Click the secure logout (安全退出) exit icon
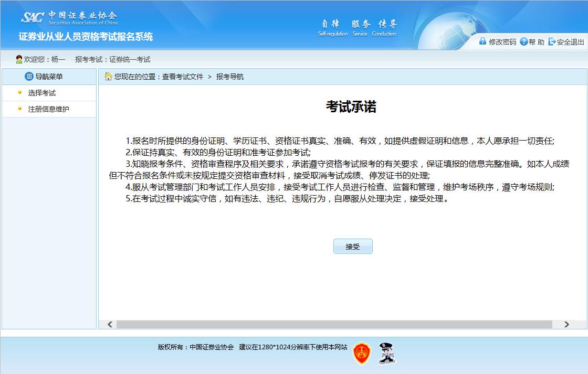Screen dimensions: 588x374 pyautogui.click(x=551, y=41)
